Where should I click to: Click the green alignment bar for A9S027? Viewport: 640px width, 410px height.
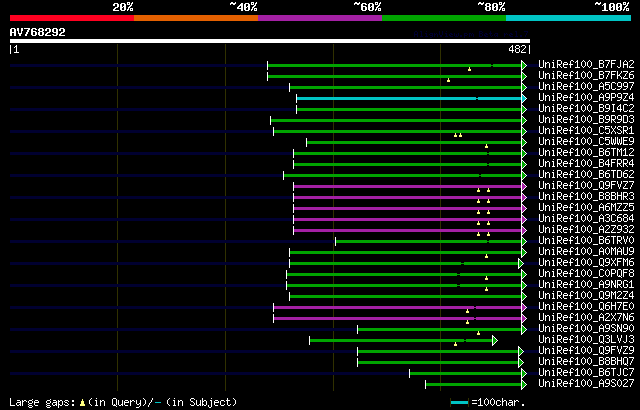coord(473,385)
